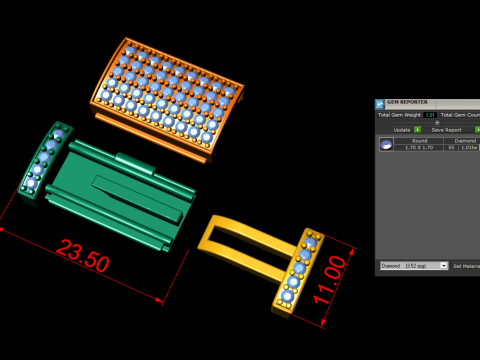Select the '1.70 X 1.70' size cell
The image size is (480, 360).
click(x=419, y=148)
